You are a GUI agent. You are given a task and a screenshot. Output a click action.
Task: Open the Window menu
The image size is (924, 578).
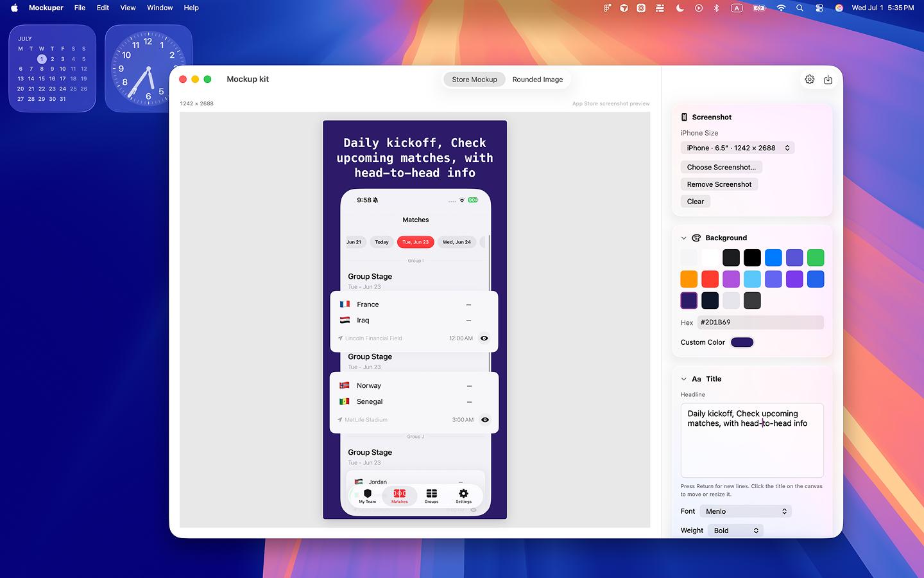pyautogui.click(x=160, y=8)
